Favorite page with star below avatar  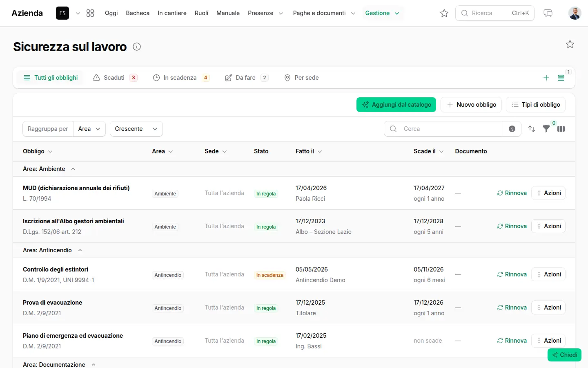(x=570, y=44)
